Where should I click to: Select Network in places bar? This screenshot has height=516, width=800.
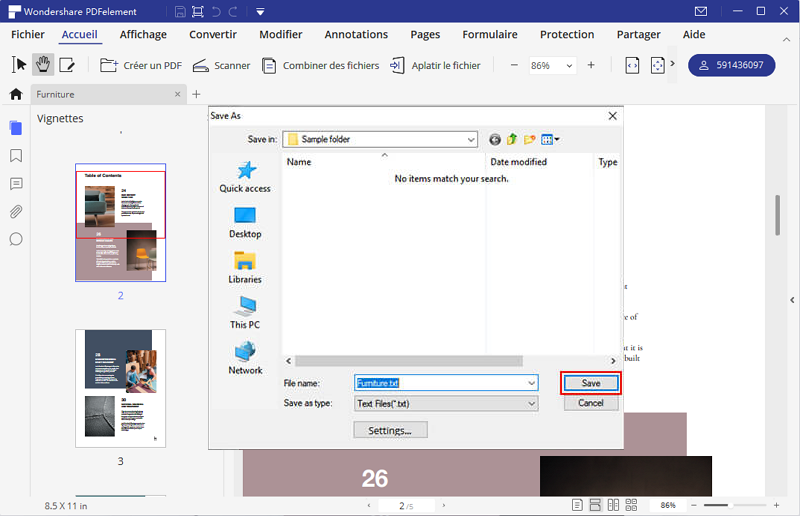click(245, 358)
